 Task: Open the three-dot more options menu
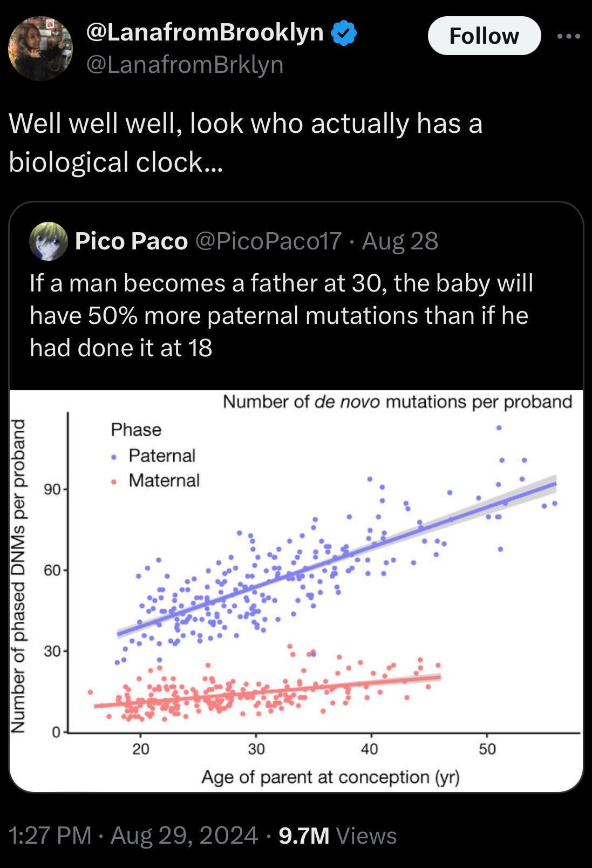pos(569,36)
